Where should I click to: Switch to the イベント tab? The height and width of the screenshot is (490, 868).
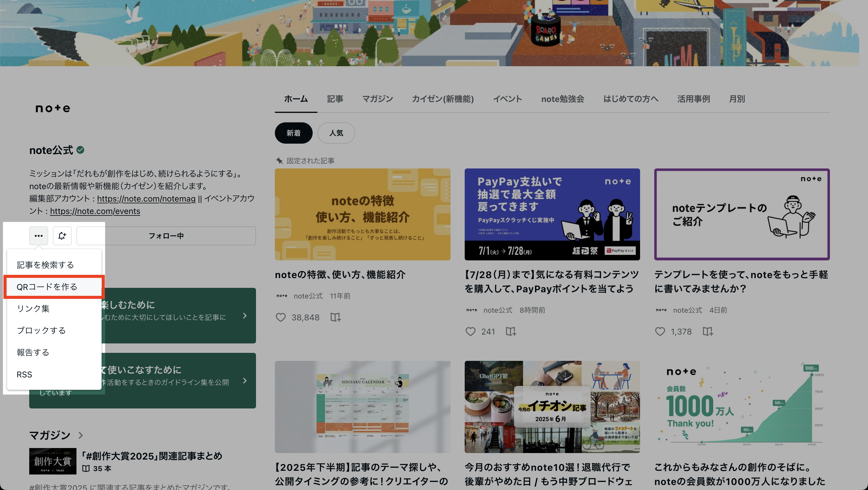point(508,99)
